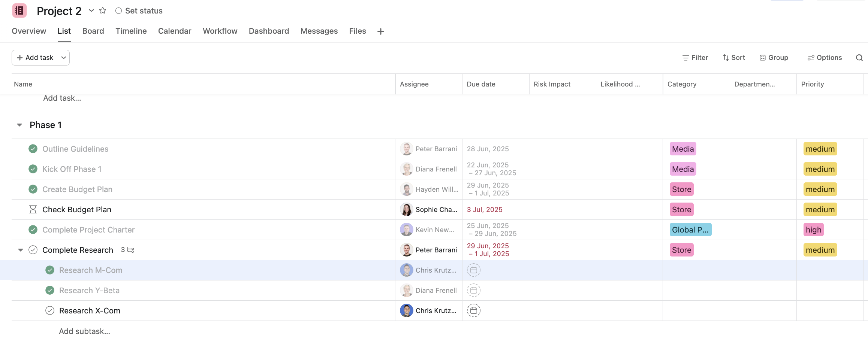The height and width of the screenshot is (340, 868).
Task: Click hourglass icon on Check Budget Plan
Action: [33, 210]
